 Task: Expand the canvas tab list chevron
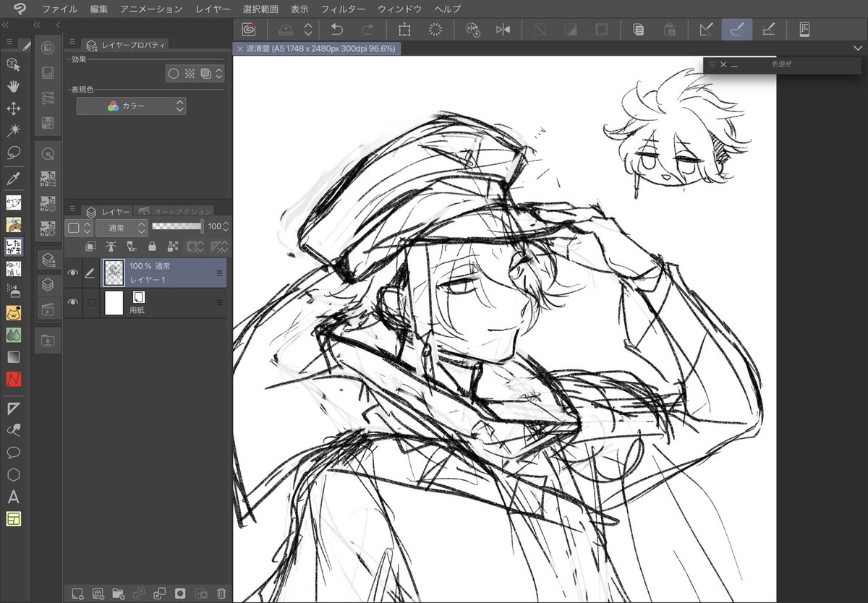(858, 48)
